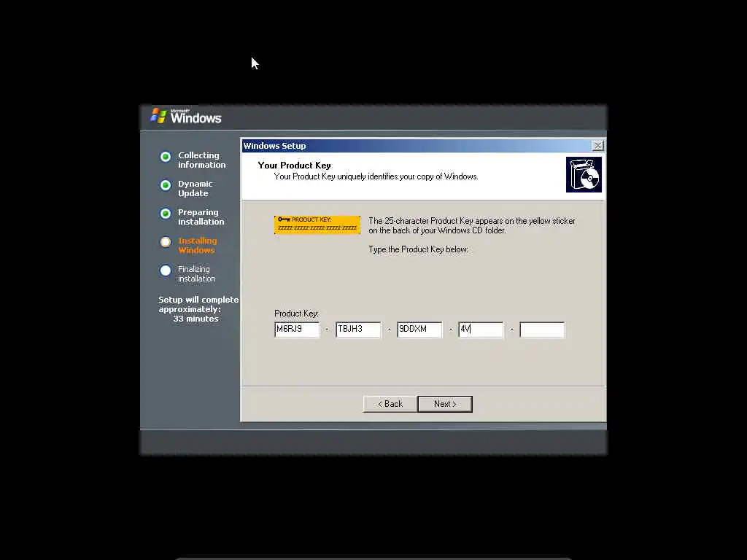Click the '33 minutes' time estimate
The width and height of the screenshot is (747, 560).
196,319
